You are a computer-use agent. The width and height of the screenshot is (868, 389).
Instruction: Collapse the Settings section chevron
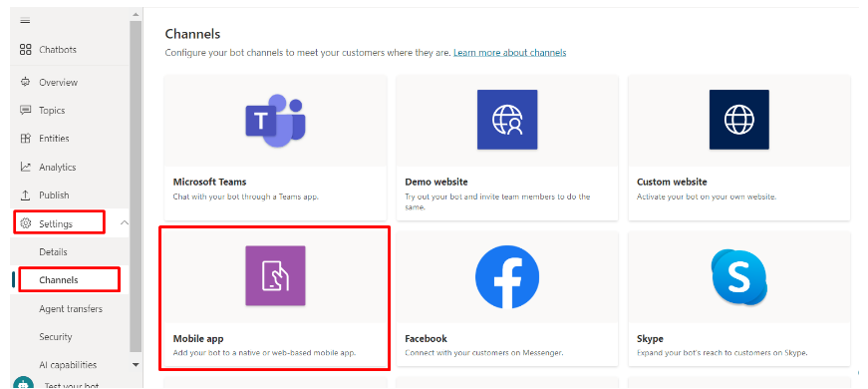(x=124, y=222)
